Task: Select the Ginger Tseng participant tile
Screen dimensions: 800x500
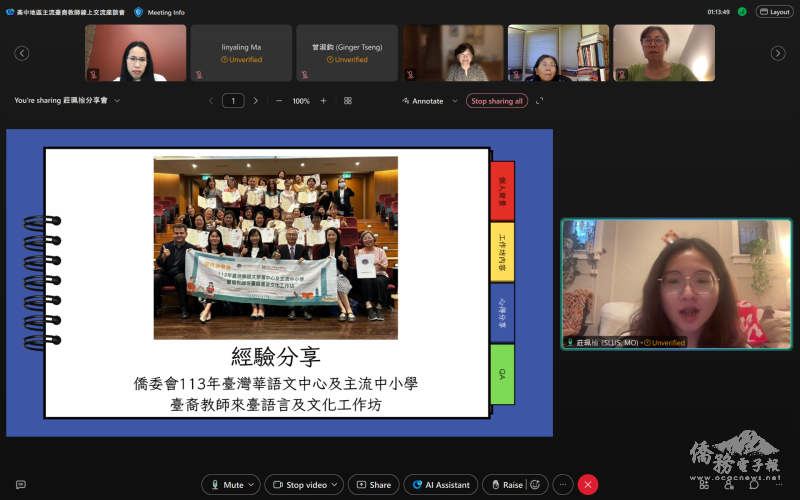Action: tap(347, 53)
